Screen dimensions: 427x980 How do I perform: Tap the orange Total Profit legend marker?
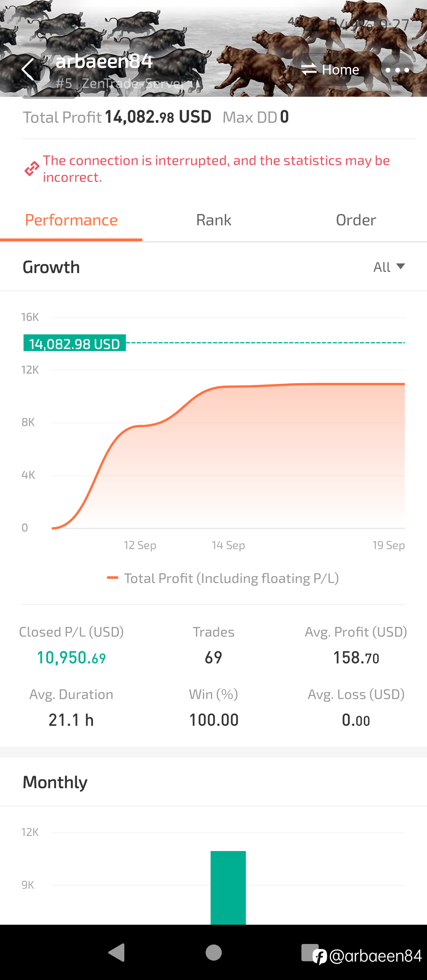tap(113, 578)
